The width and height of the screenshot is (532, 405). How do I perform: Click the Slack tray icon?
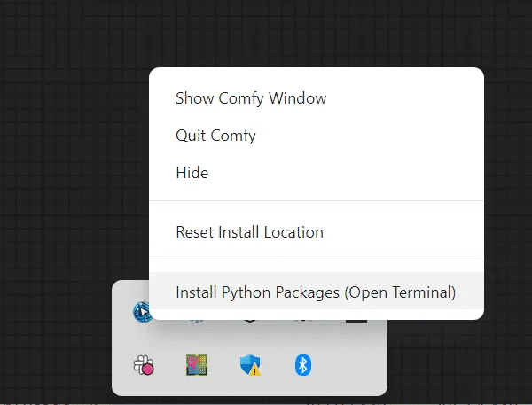click(x=144, y=365)
